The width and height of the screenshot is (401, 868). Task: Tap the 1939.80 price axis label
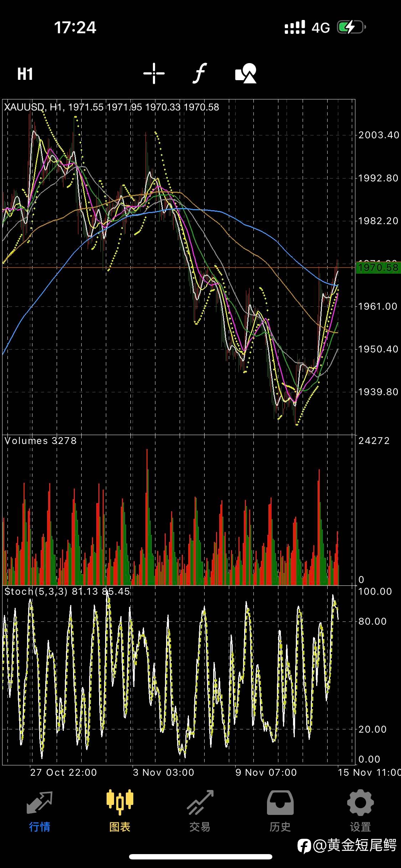point(378,392)
